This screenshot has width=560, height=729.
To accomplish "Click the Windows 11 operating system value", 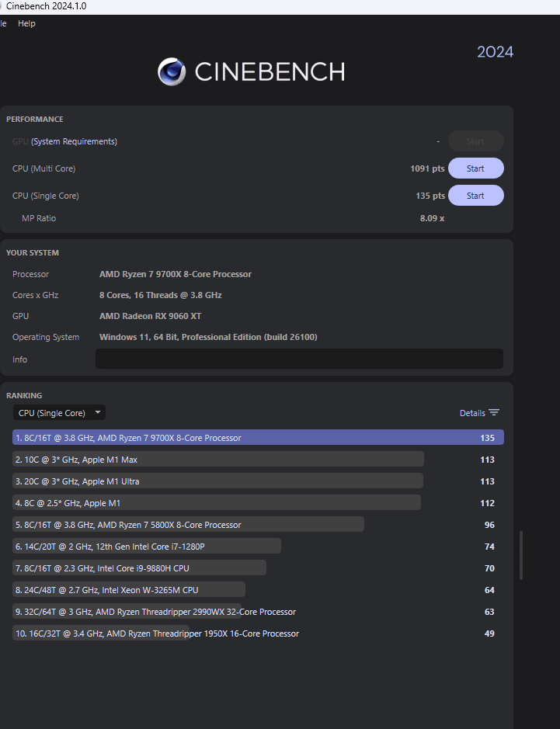I will click(x=208, y=337).
